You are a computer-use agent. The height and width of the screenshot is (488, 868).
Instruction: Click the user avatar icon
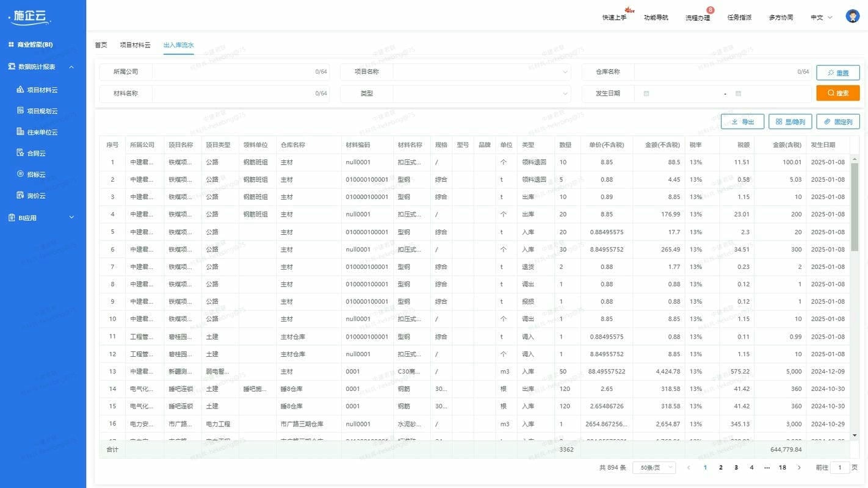click(x=852, y=16)
